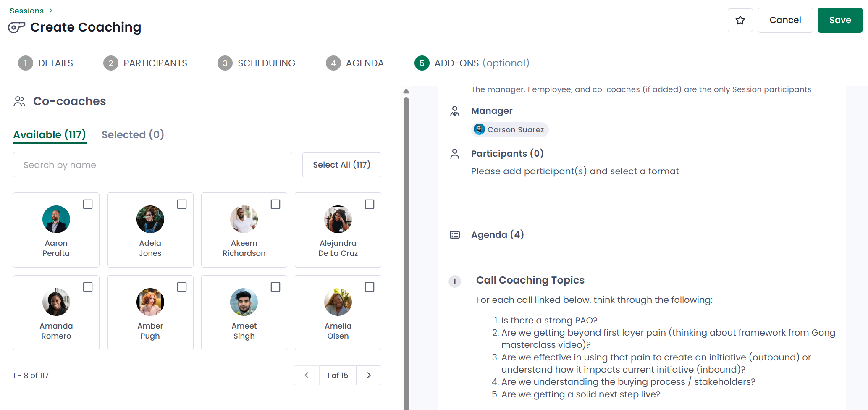
Task: Check Alejandra De La Cruz's checkbox
Action: [x=370, y=204]
